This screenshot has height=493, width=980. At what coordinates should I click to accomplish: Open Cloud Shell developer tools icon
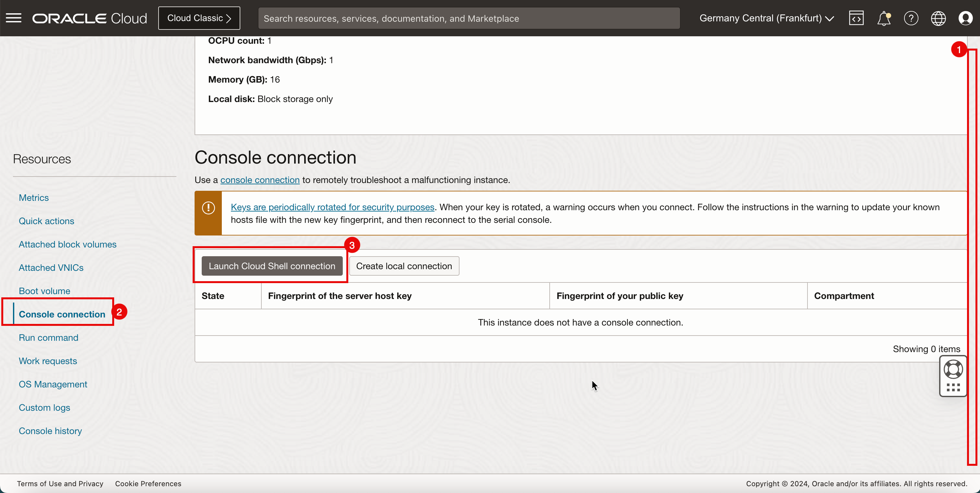856,18
